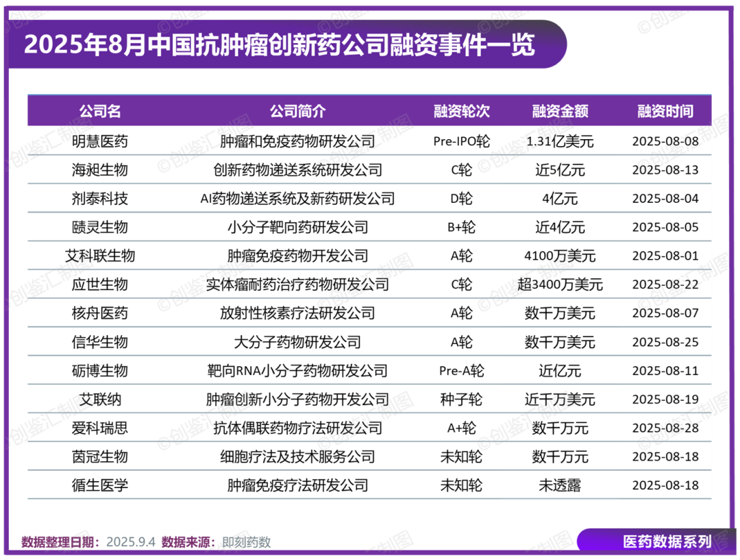Select the 放射性核素疗法研发公司 description

point(297,313)
